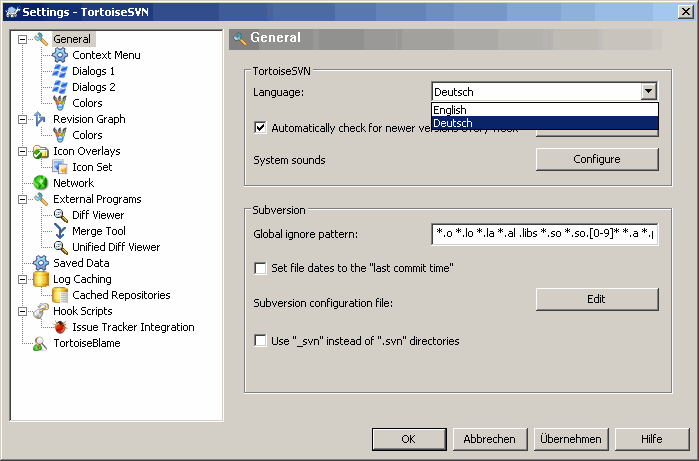Select the Unified Diff Viewer tree label
The width and height of the screenshot is (699, 461).
tap(116, 247)
